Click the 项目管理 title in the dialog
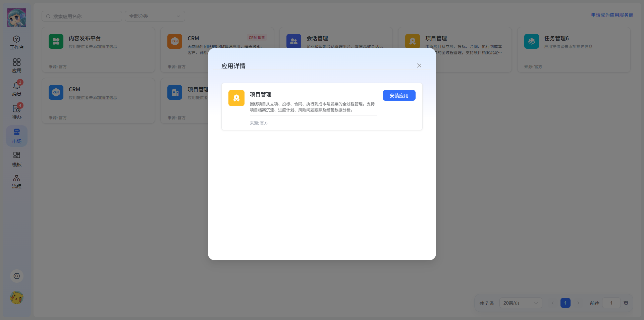The width and height of the screenshot is (644, 320). (x=261, y=94)
